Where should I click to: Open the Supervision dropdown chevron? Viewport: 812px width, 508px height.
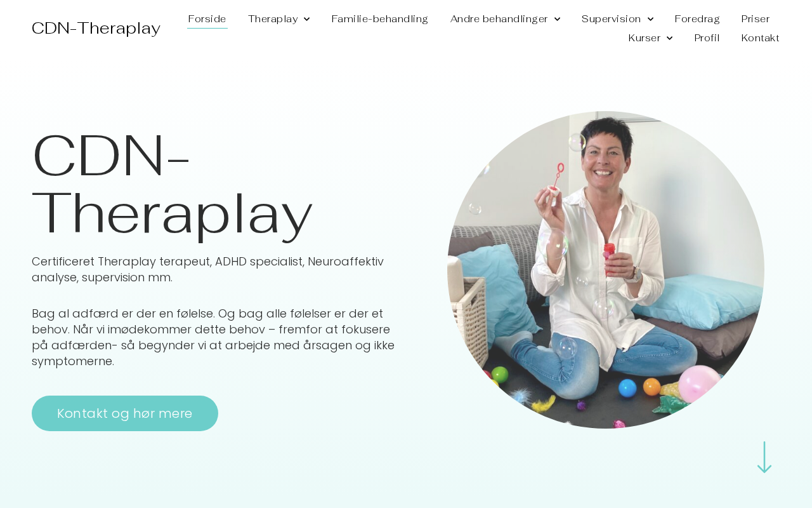[650, 19]
